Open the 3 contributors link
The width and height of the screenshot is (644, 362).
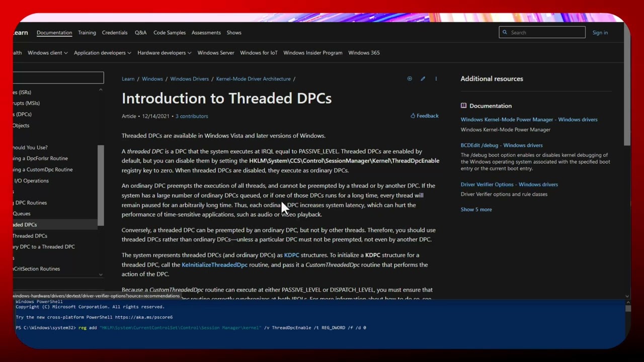tap(192, 116)
